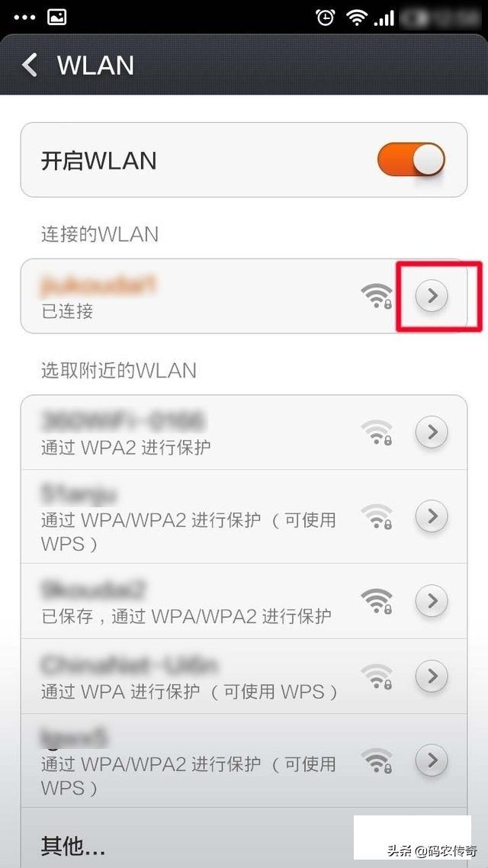Select the connected network row labeled 已连接
Screen dimensions: 488x868
[244, 296]
